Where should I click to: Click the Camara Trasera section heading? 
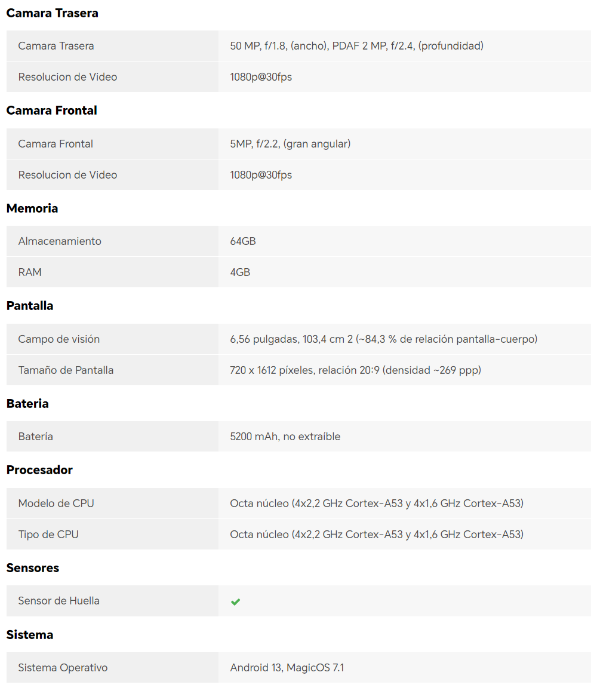52,13
